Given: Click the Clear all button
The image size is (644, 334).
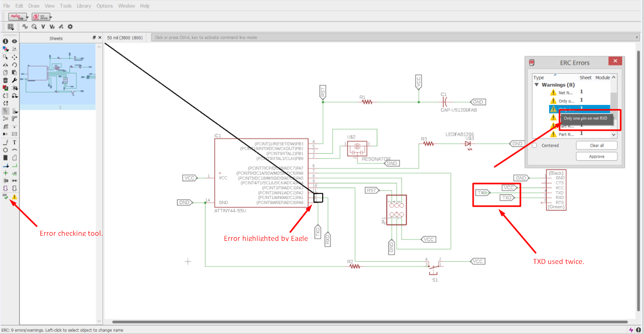Looking at the screenshot, I should pos(597,145).
